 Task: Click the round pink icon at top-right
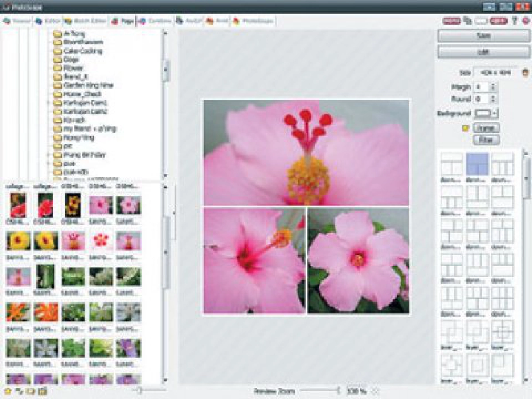(525, 20)
